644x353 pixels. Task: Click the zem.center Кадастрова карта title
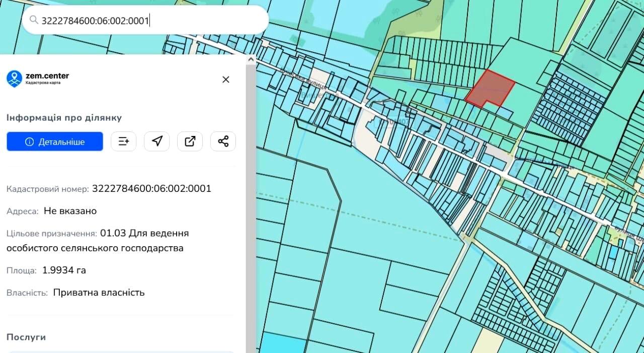coord(47,78)
